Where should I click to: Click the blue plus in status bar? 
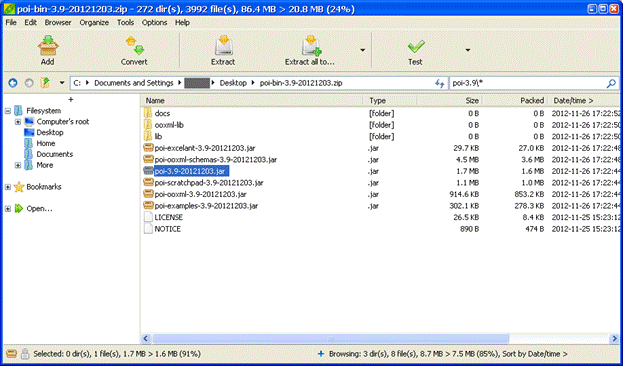click(321, 353)
